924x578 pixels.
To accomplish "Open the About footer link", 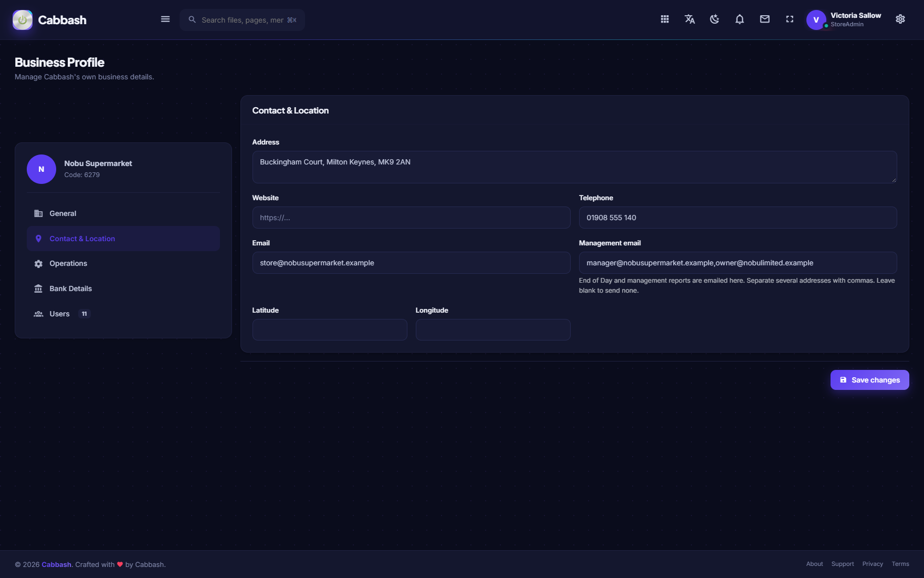I will [x=814, y=564].
